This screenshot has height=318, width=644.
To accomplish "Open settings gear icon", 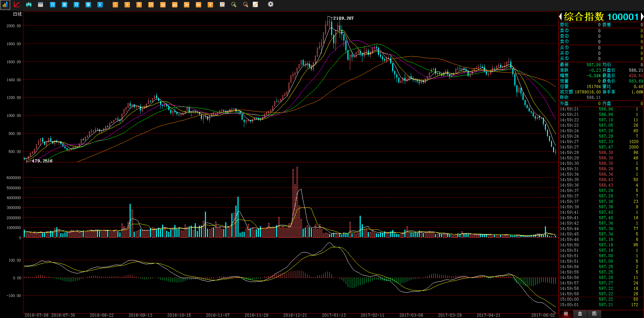I will [x=270, y=4].
